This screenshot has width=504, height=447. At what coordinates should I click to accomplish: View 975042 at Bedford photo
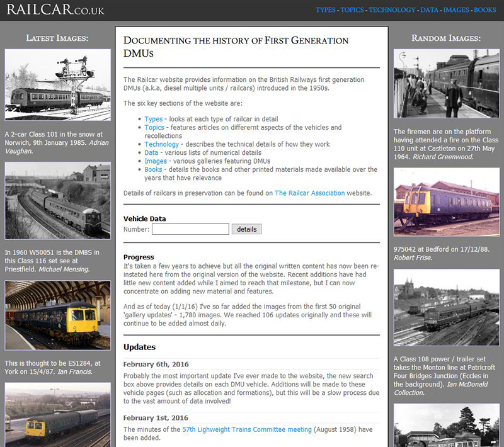point(447,202)
